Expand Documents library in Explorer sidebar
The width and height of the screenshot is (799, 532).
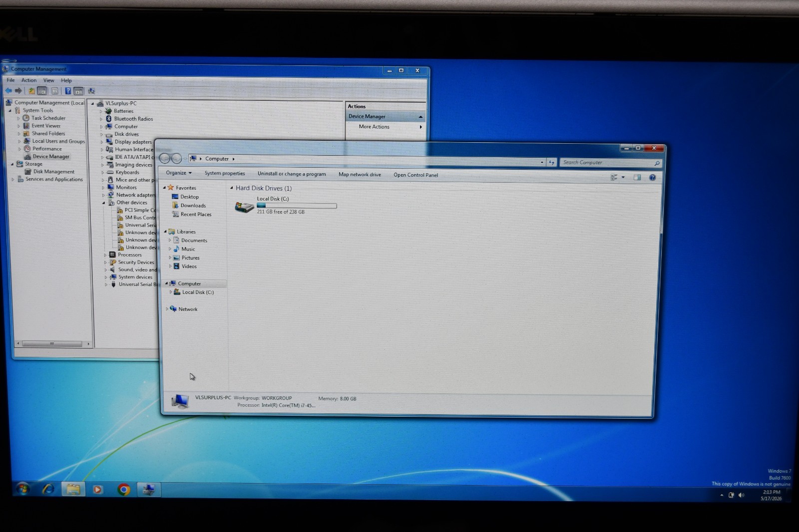click(170, 241)
